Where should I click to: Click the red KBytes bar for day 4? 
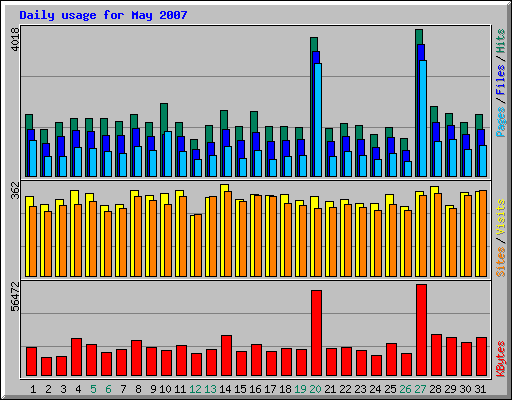[x=76, y=357]
